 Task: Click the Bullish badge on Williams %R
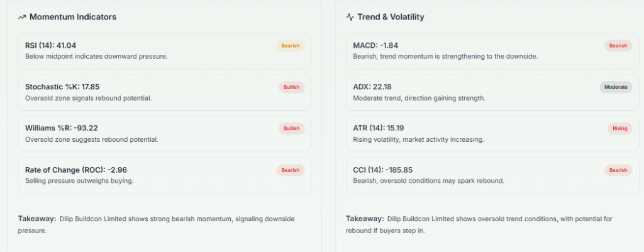(x=291, y=129)
